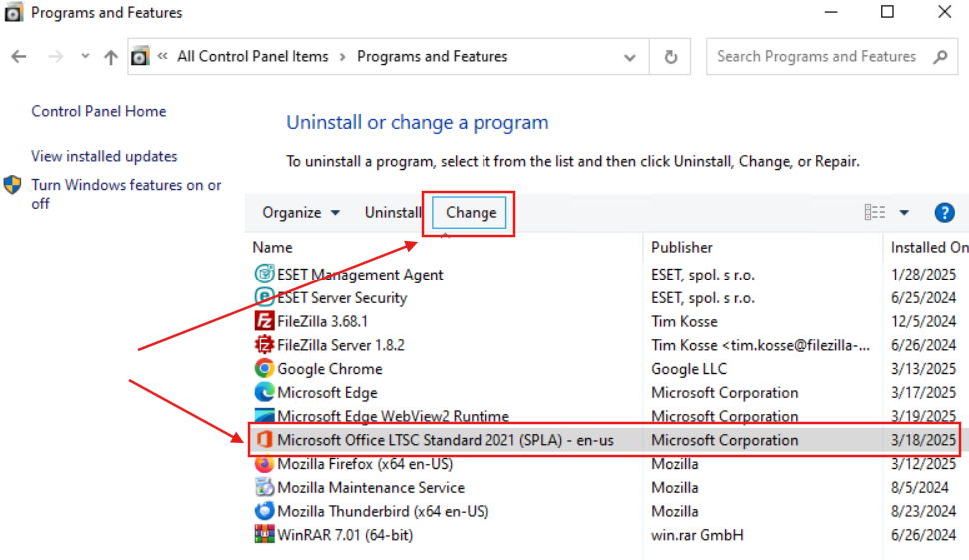This screenshot has width=969, height=560.
Task: Expand the address bar history dropdown
Action: coord(629,58)
